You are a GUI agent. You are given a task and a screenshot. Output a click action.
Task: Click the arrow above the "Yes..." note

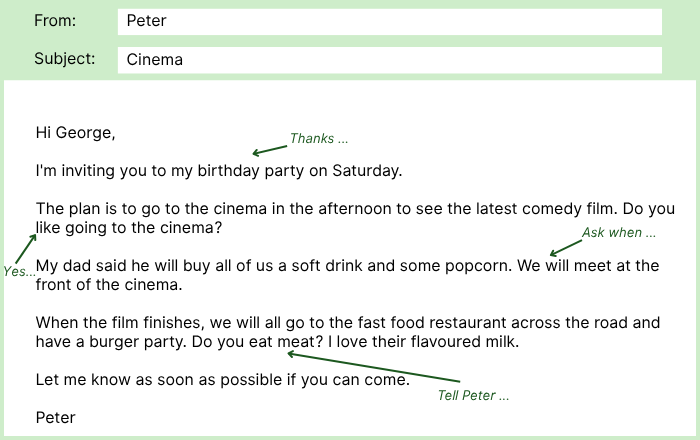pyautogui.click(x=26, y=248)
